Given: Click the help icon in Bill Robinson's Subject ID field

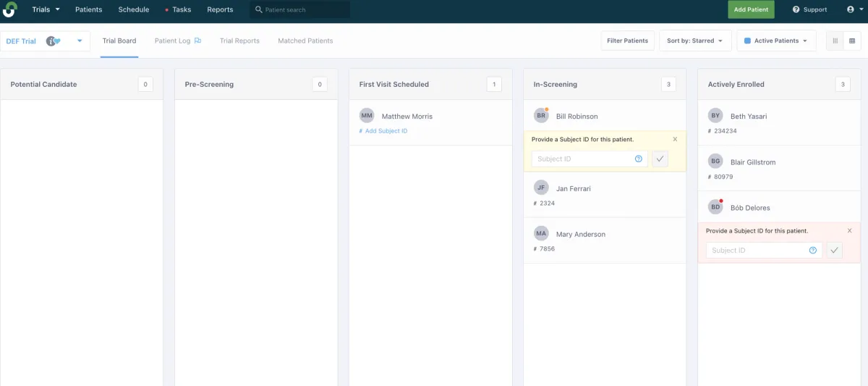Looking at the screenshot, I should [x=639, y=159].
